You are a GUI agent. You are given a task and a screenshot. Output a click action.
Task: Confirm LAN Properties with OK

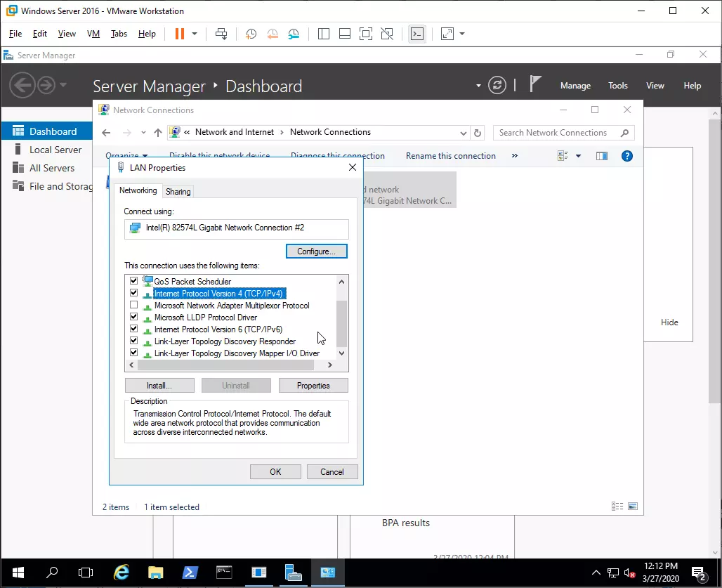pyautogui.click(x=275, y=471)
